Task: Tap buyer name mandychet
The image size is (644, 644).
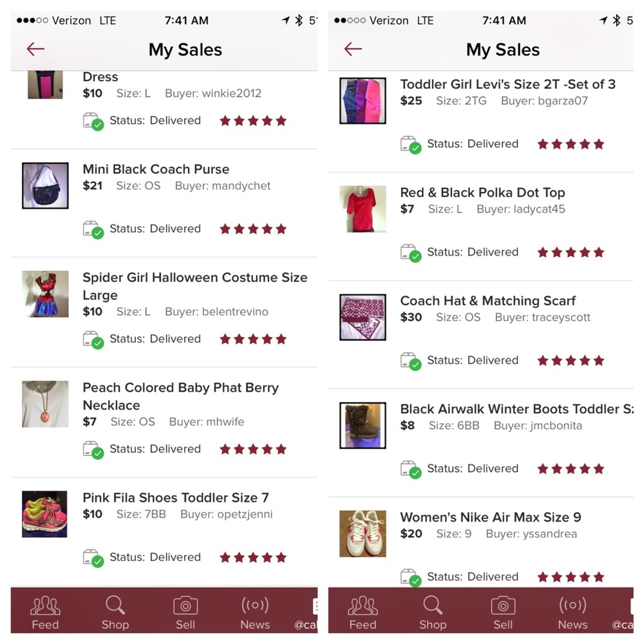Action: [x=241, y=186]
